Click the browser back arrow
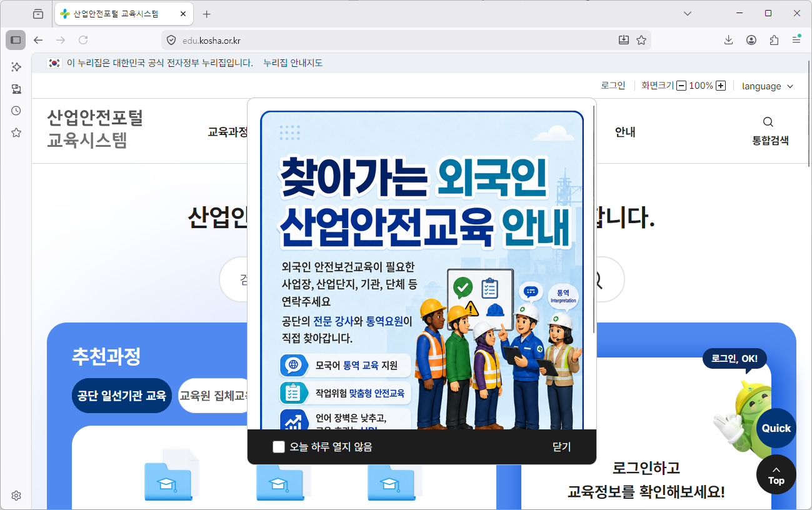The image size is (812, 510). click(38, 40)
